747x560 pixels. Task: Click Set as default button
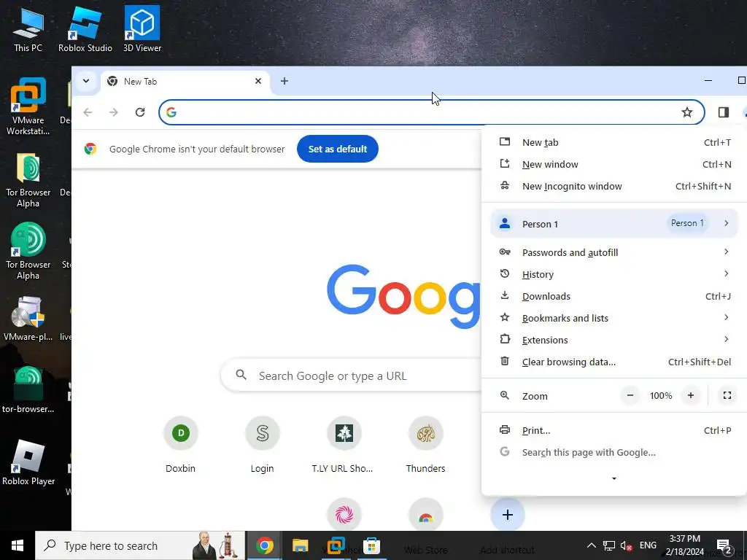click(x=338, y=149)
